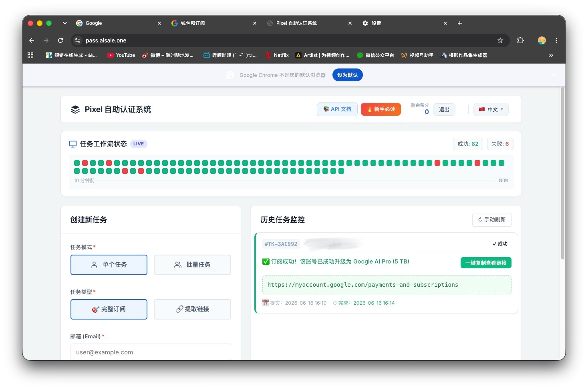Image resolution: width=588 pixels, height=390 pixels.
Task: Choose the 完整订阅 task type
Action: pos(109,309)
